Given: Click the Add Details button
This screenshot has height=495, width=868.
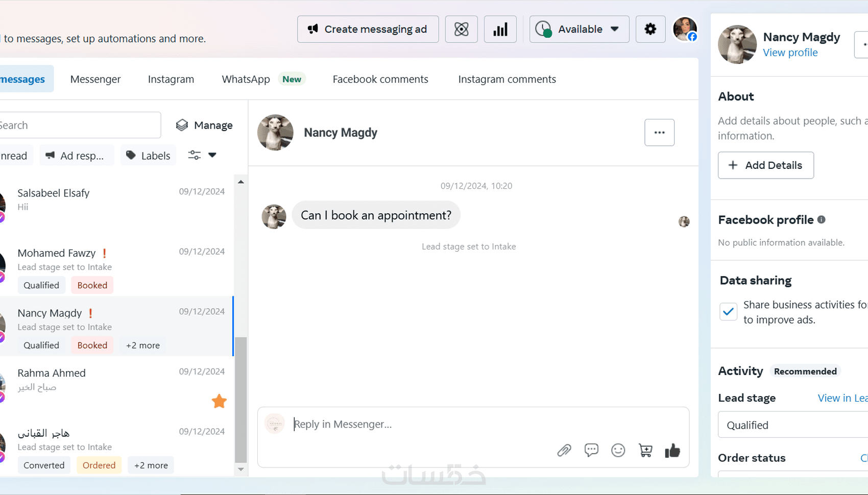Looking at the screenshot, I should (766, 165).
